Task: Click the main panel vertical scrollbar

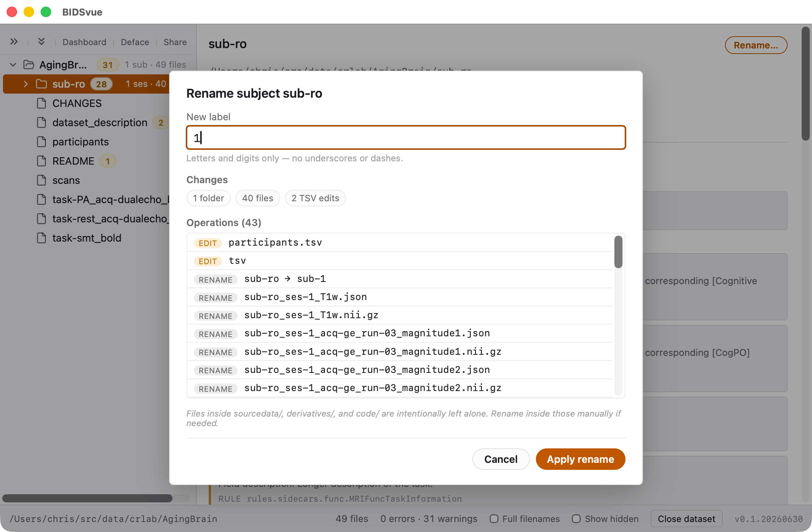Action: pyautogui.click(x=805, y=84)
